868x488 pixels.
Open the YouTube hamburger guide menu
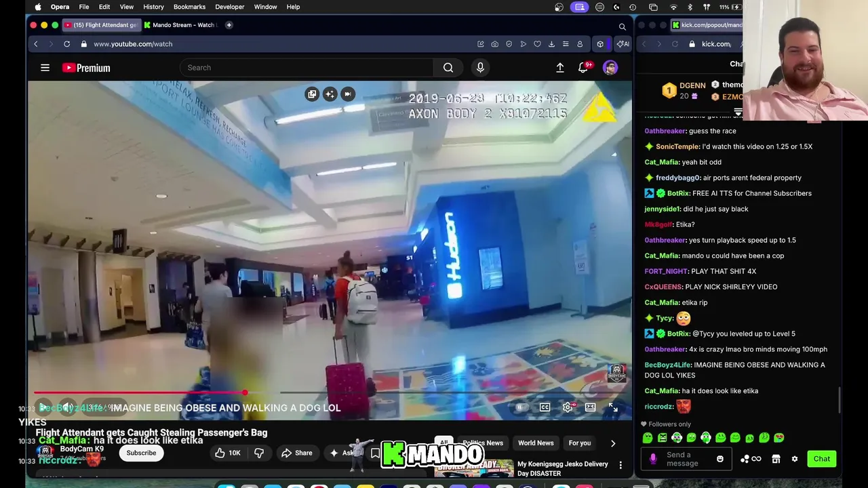pos(45,68)
